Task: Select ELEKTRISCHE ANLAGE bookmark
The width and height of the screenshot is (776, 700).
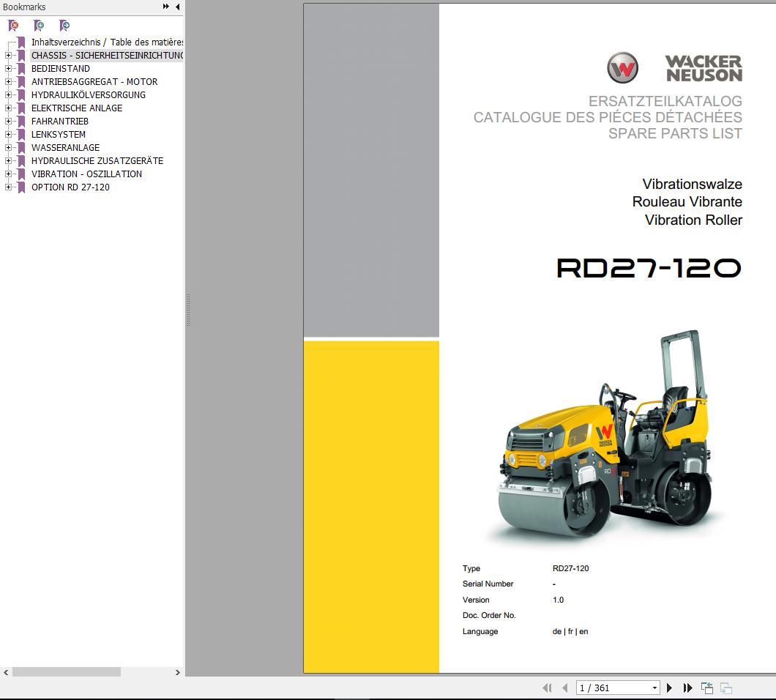Action: pos(77,108)
